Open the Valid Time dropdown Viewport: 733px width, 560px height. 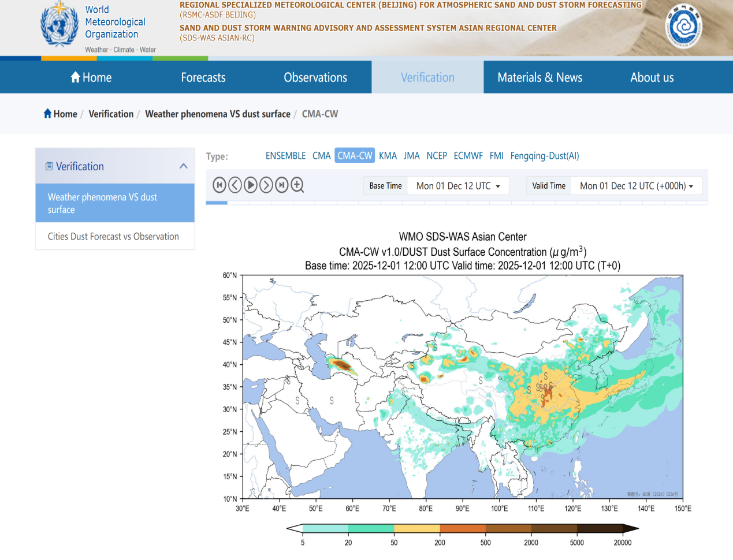tap(636, 186)
